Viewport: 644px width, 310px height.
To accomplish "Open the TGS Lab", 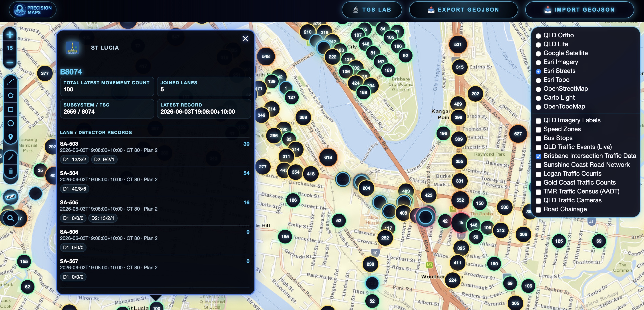I will click(x=372, y=10).
